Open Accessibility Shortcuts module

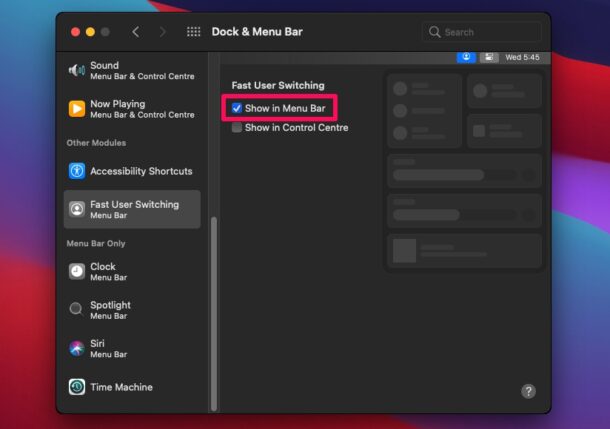pos(132,171)
